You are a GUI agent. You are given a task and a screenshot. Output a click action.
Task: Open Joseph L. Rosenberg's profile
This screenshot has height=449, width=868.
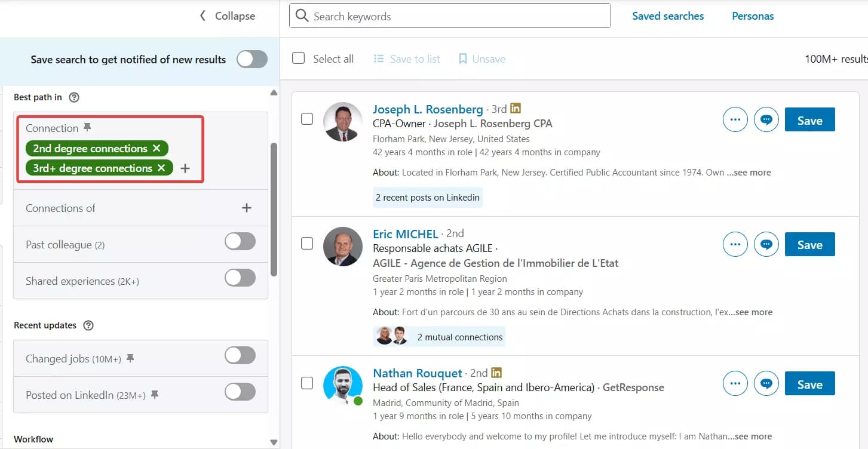tap(428, 109)
